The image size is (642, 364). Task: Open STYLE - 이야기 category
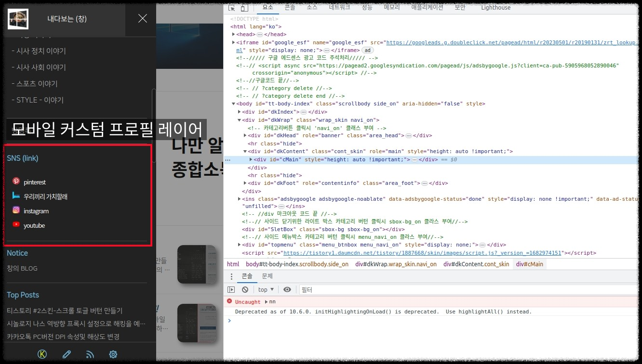point(38,100)
